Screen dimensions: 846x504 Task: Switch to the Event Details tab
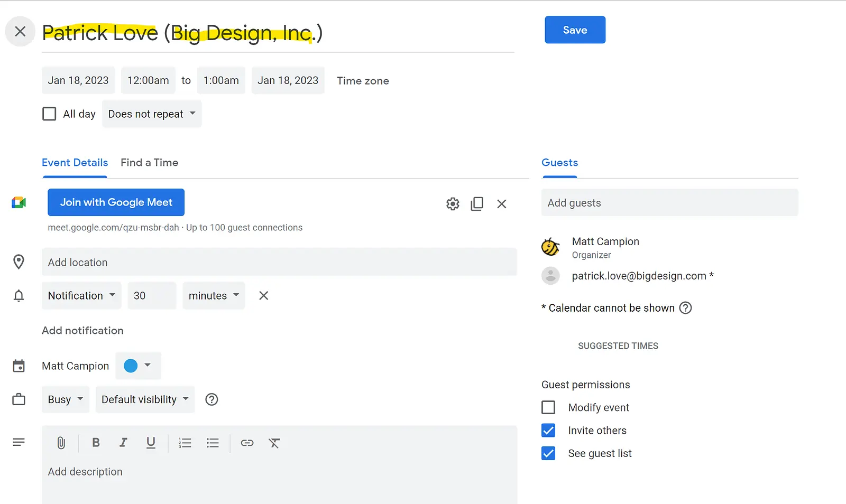tap(75, 163)
